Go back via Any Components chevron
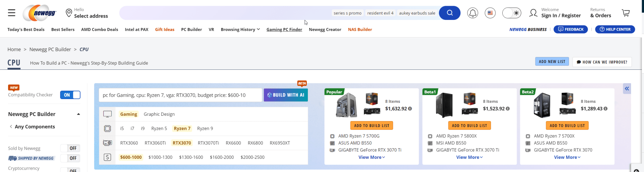 (11, 127)
